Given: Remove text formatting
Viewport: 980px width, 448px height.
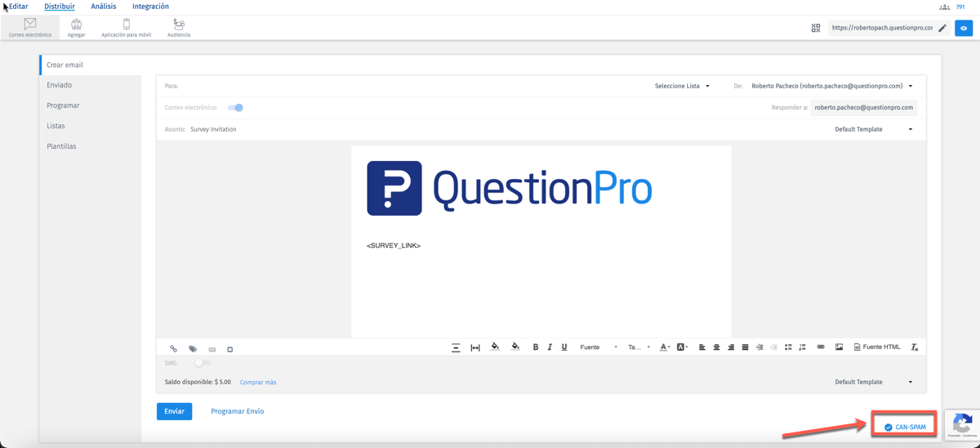Looking at the screenshot, I should [915, 347].
